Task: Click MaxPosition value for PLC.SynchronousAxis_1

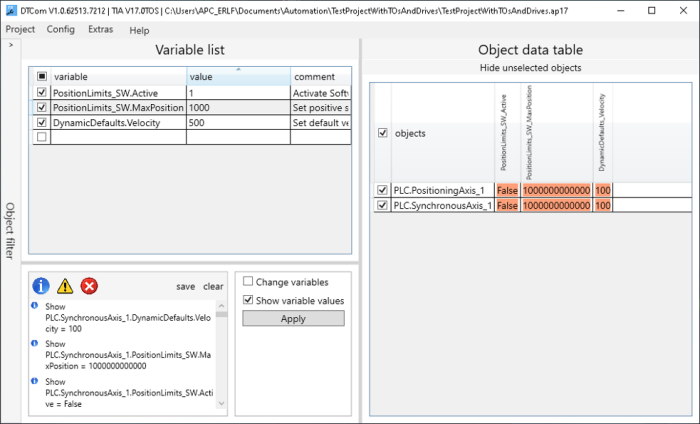Action: coord(556,206)
